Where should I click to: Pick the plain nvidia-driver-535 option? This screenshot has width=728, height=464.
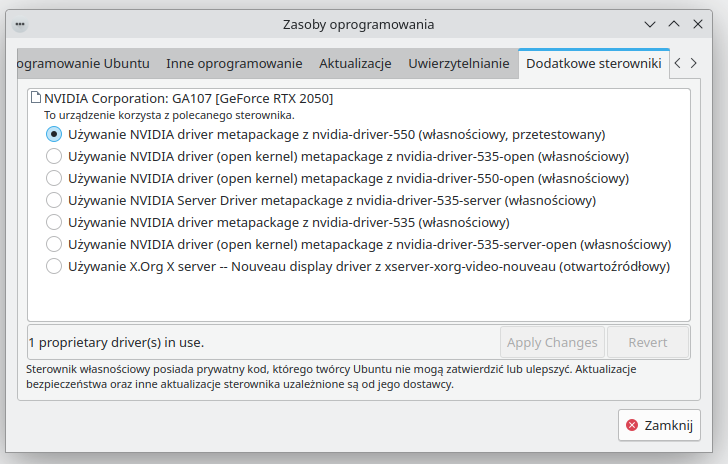click(278, 222)
